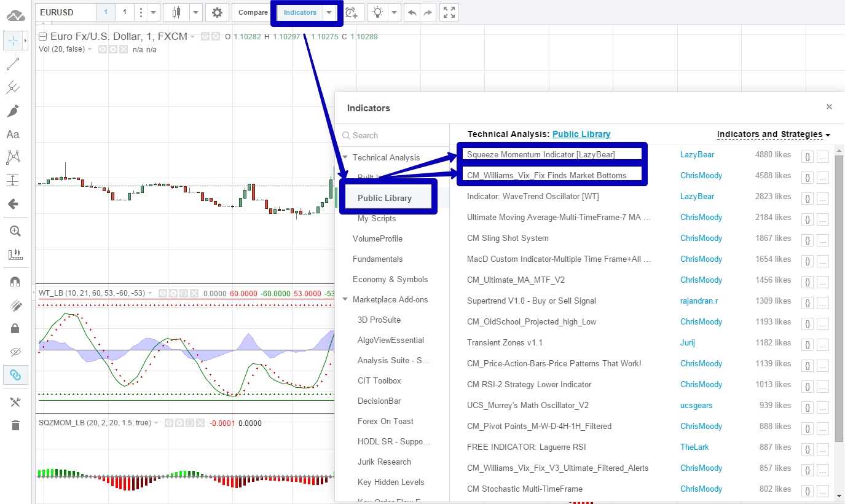Expand candlestick chart style dropdown arrow

pos(195,12)
